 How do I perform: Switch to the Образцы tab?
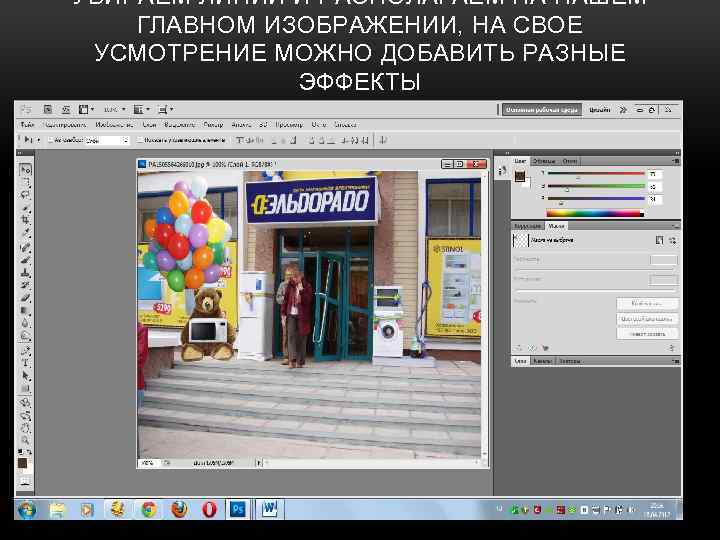tap(544, 161)
